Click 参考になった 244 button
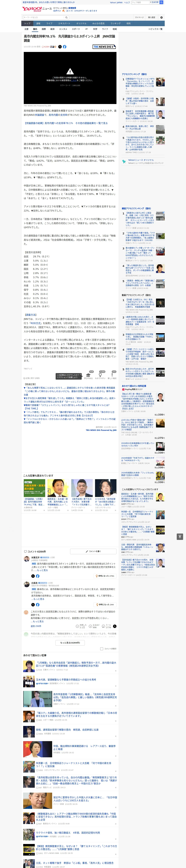Image resolution: width=186 pixels, height=868 pixels. click(x=105, y=605)
